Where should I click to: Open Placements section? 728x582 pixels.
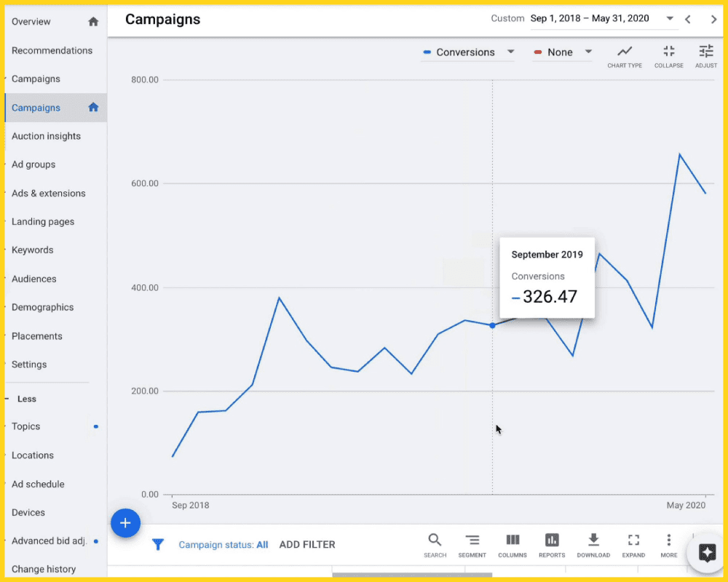coord(36,336)
